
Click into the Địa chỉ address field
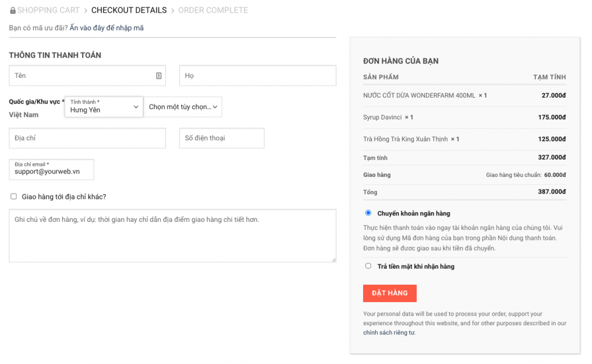[87, 138]
